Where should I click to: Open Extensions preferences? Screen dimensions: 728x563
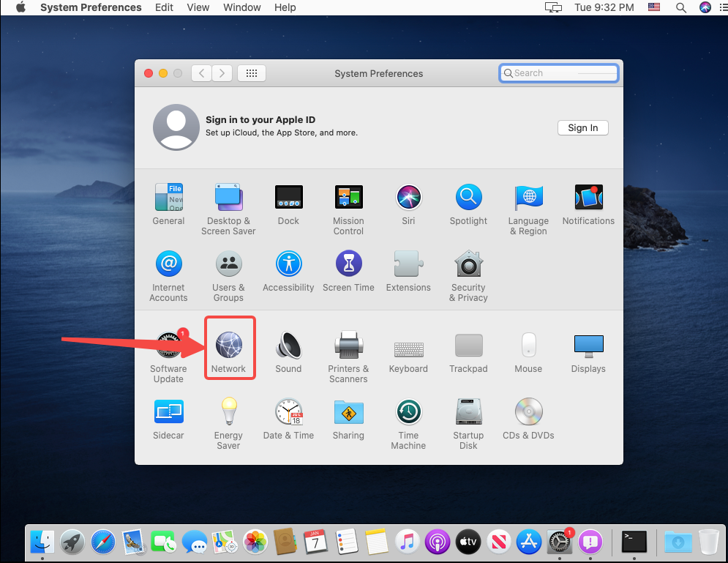tap(408, 271)
